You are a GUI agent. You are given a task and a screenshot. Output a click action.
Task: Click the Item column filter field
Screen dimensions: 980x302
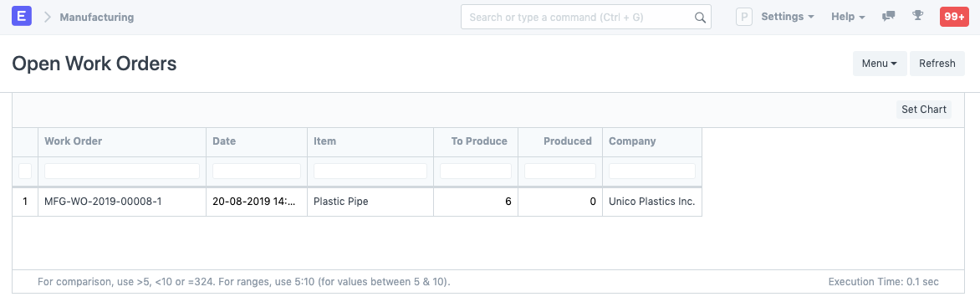370,171
